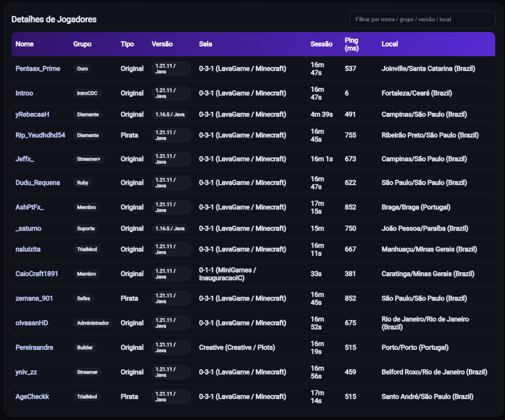Viewport: 505px width, 420px height.
Task: Click the Nome column header
Action: click(x=25, y=44)
